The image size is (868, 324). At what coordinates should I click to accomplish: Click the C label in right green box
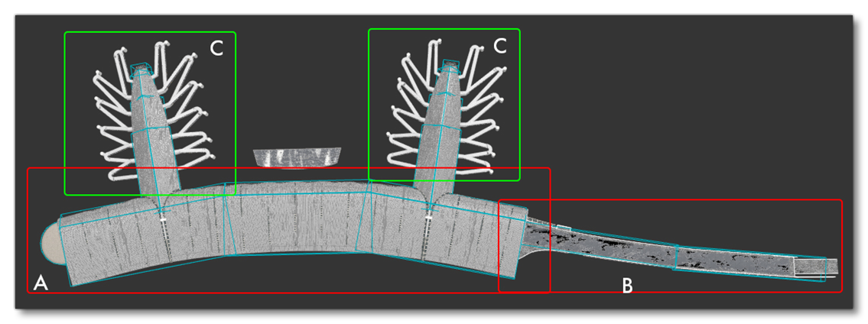[x=500, y=46]
